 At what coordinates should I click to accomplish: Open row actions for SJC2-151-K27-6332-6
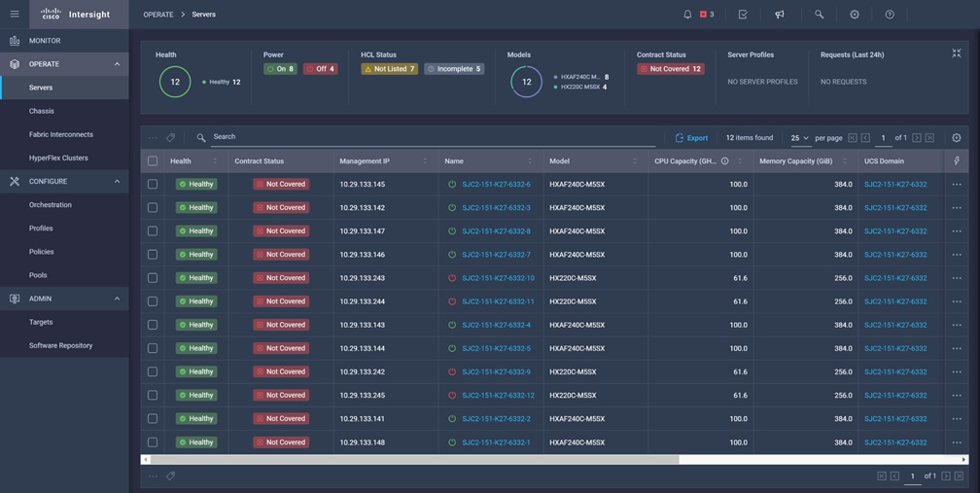pos(957,185)
